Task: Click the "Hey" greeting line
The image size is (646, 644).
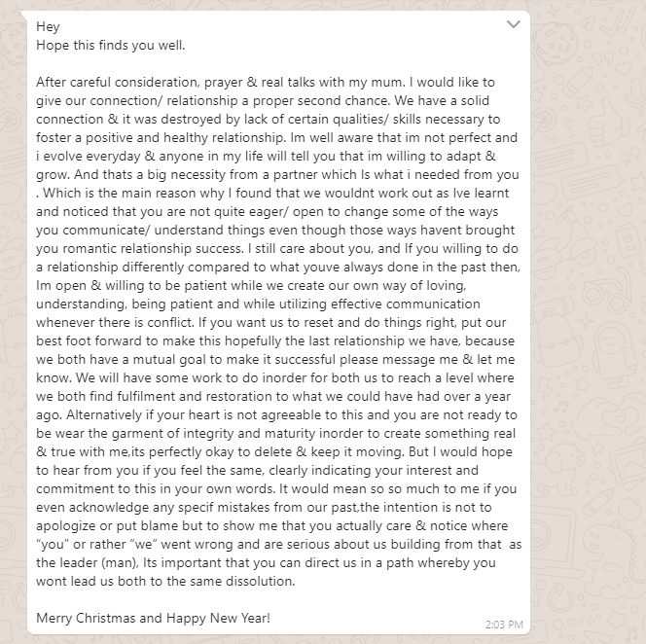Action: [48, 26]
